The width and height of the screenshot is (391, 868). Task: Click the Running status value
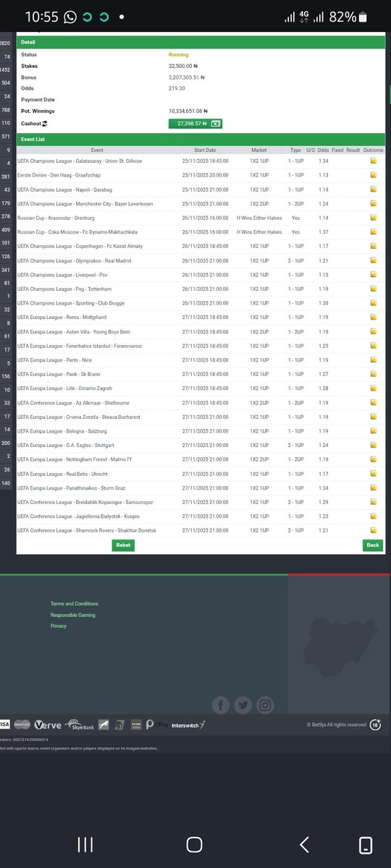[178, 54]
